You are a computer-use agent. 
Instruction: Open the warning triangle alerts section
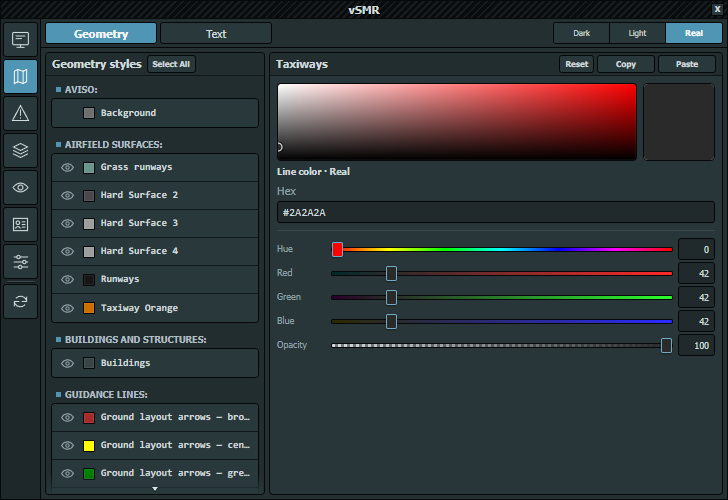pos(20,113)
